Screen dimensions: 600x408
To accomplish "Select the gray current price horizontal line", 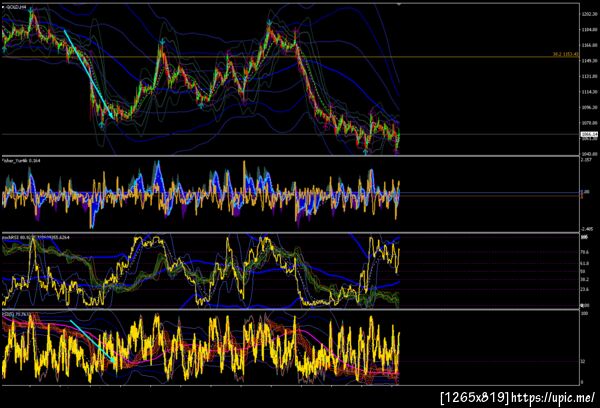I will point(291,134).
